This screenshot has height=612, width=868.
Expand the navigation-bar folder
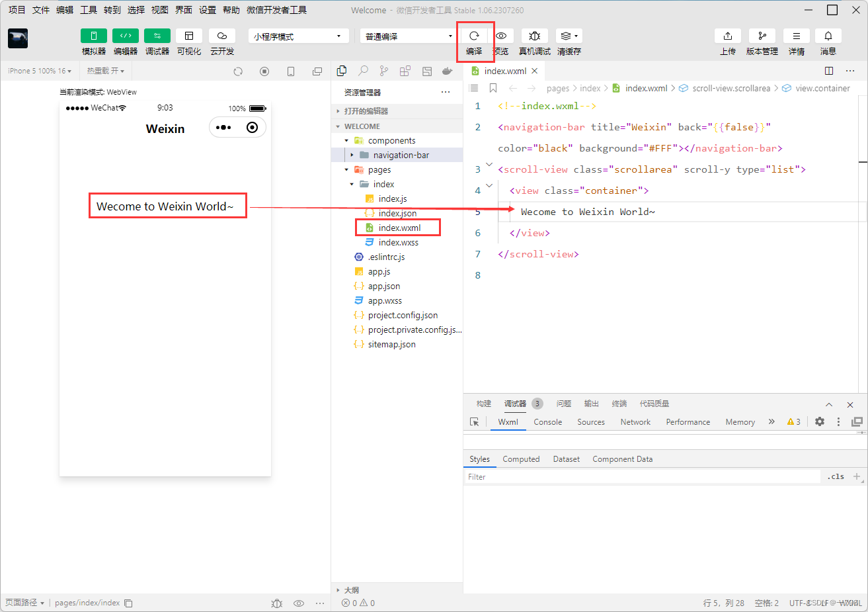point(397,155)
